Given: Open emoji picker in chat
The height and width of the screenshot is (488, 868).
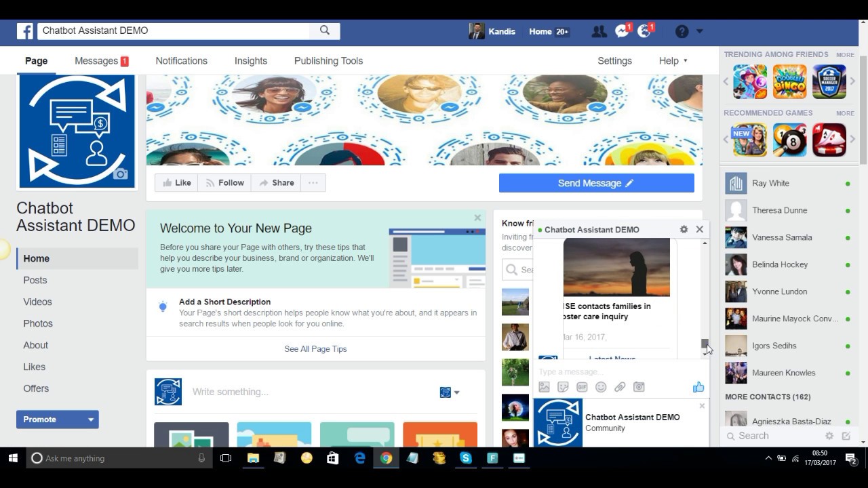Looking at the screenshot, I should pos(601,387).
